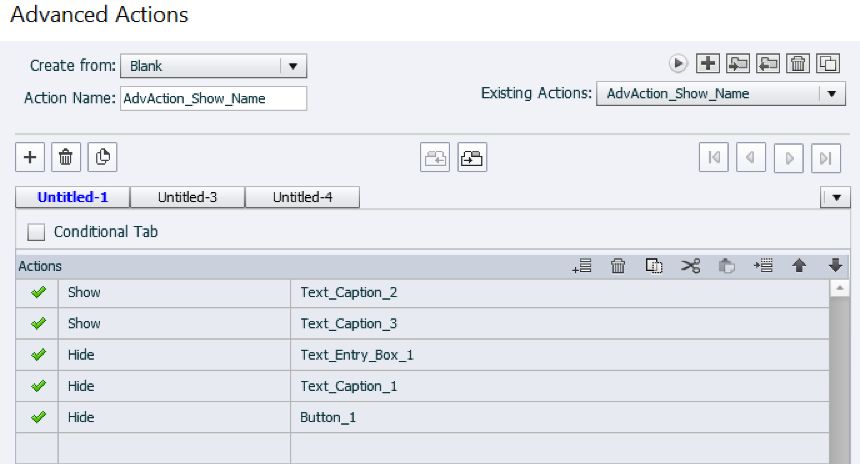The image size is (860, 464).
Task: Toggle the checkmark on Show Text_Caption_2 row
Action: coord(39,293)
